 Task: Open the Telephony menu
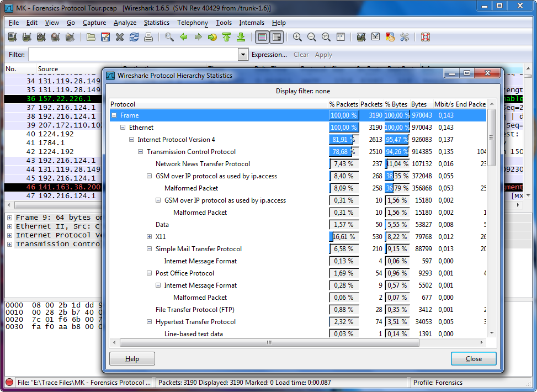[x=192, y=23]
